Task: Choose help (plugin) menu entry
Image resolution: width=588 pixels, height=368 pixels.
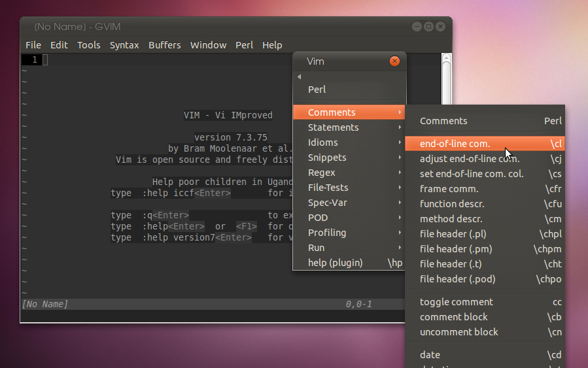Action: coord(349,263)
